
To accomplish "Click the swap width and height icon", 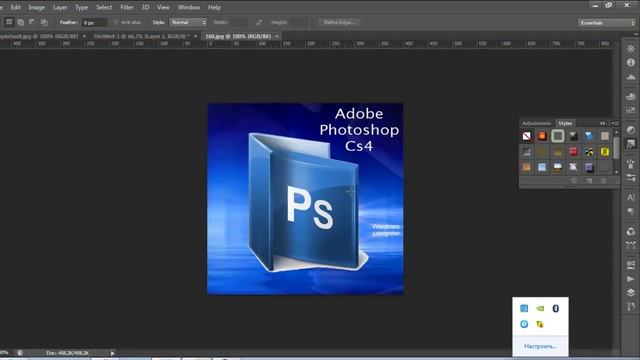I will click(259, 22).
